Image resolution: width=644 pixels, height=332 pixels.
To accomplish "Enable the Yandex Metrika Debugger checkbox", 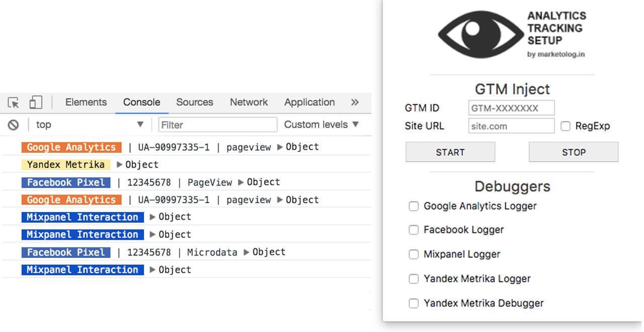I will click(414, 303).
